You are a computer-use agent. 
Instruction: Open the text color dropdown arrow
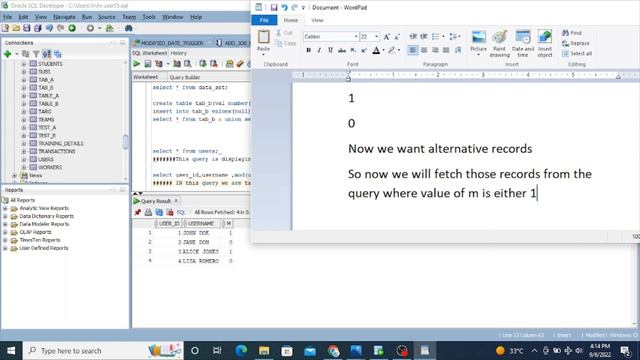click(383, 50)
